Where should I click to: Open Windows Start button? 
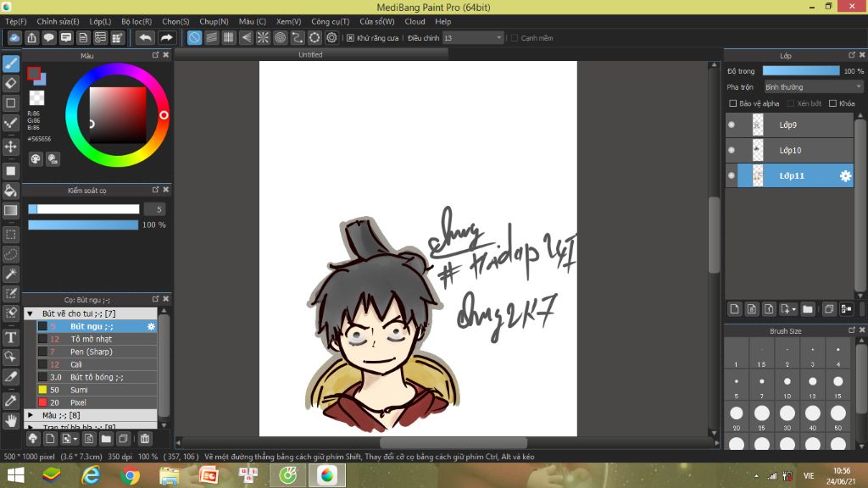15,475
